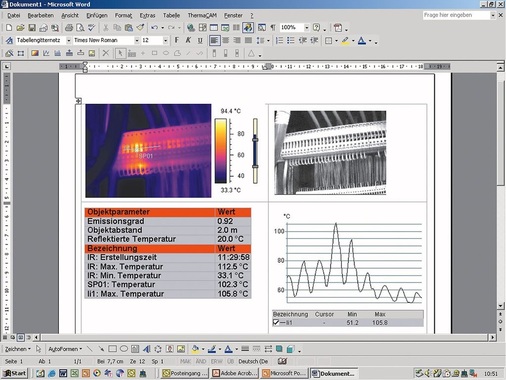Screen dimensions: 506x380
Task: Open the zoom 100% dropdown
Action: [307, 28]
